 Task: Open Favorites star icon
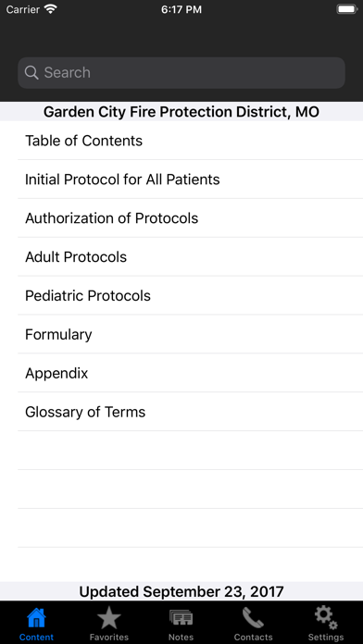click(x=109, y=618)
